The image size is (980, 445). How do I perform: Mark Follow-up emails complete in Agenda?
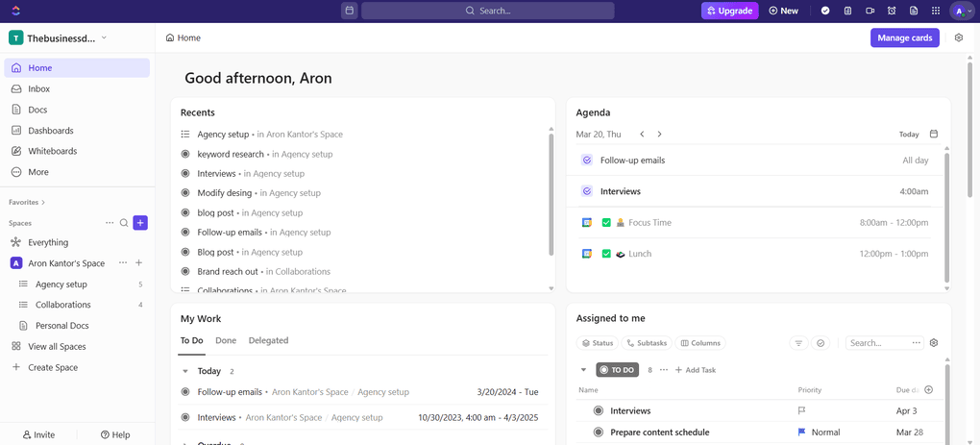pos(586,160)
